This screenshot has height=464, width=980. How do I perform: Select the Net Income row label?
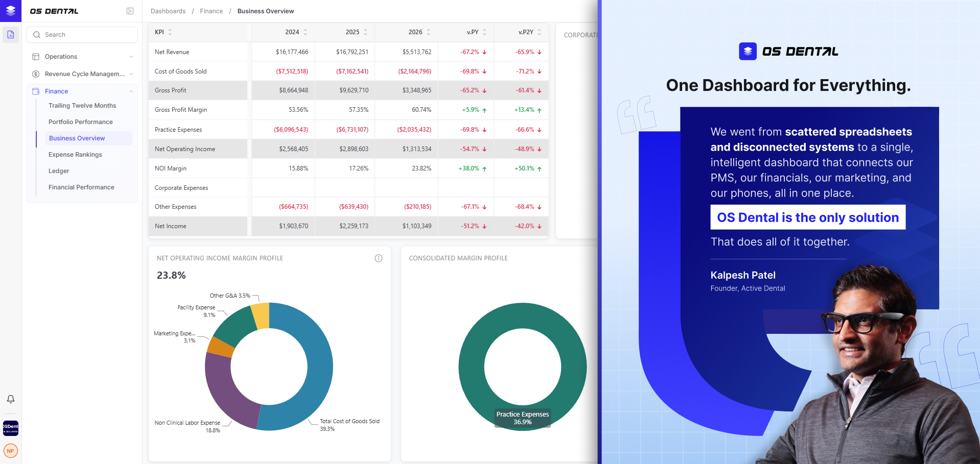pyautogui.click(x=171, y=226)
